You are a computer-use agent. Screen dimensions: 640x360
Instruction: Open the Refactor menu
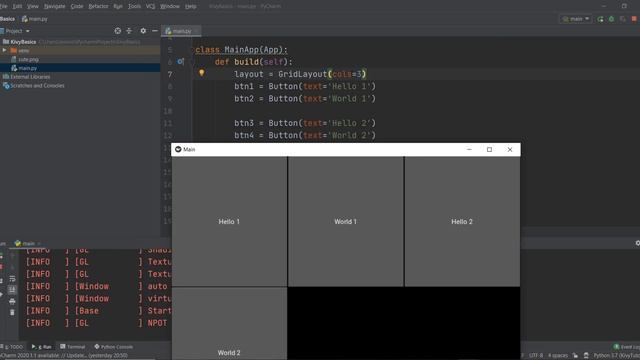(98, 6)
